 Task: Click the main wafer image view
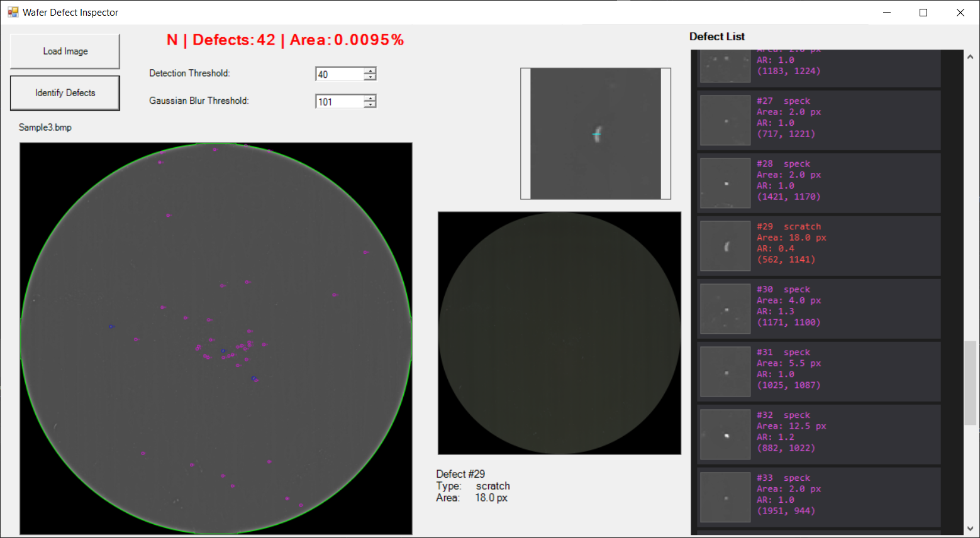[x=216, y=339]
